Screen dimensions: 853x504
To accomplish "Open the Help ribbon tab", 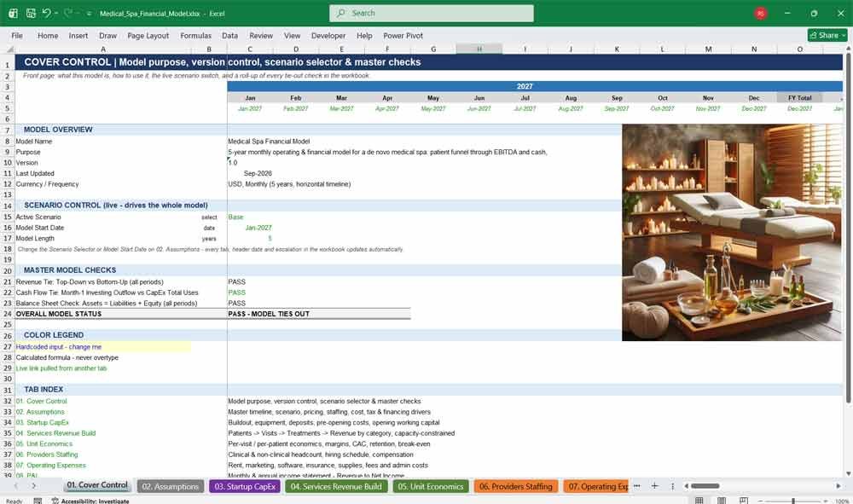I will click(x=364, y=35).
